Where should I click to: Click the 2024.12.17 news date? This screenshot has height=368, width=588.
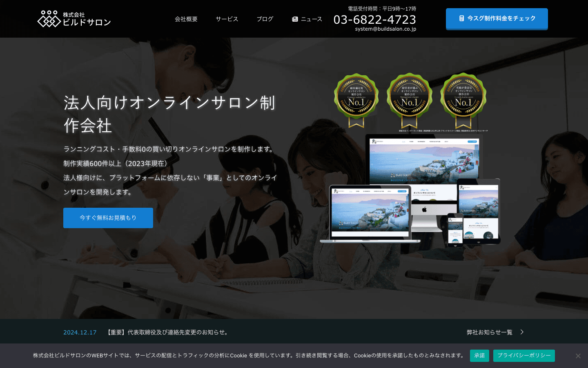pyautogui.click(x=80, y=332)
